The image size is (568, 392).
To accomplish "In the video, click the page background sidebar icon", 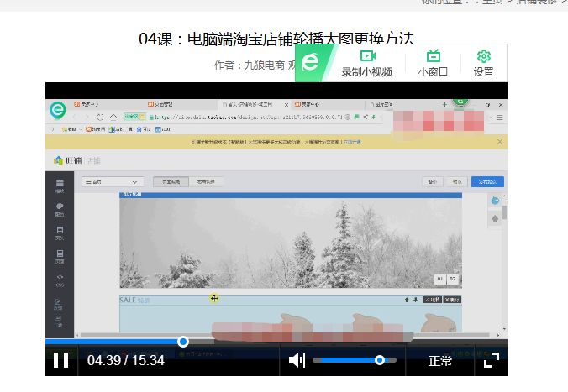I will 60,256.
